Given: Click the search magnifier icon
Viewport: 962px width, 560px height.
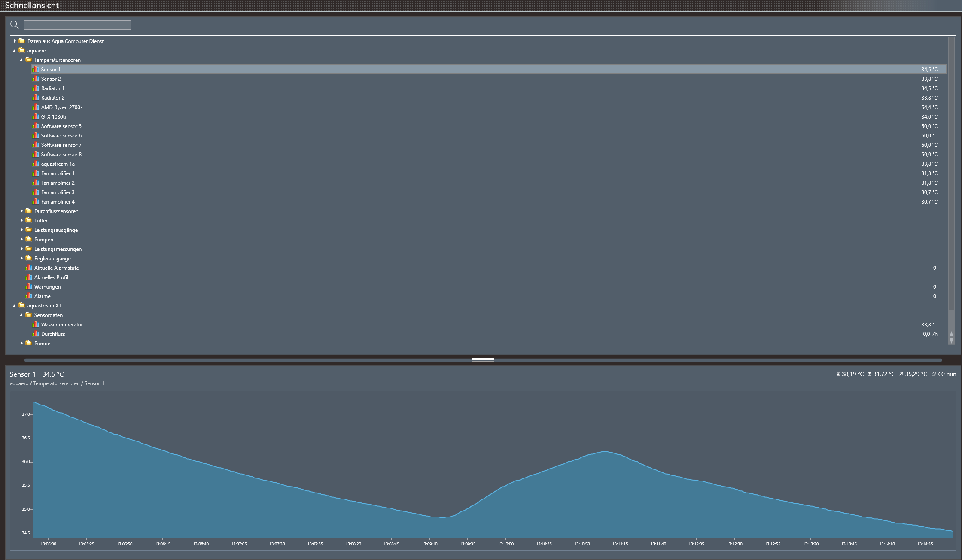Looking at the screenshot, I should coord(15,25).
